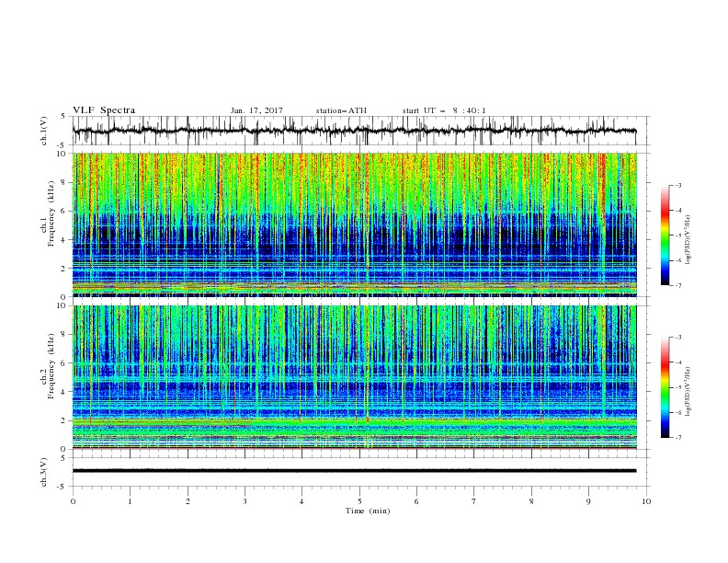Click time axis tick label '9'
728x563 pixels.
pyautogui.click(x=588, y=501)
